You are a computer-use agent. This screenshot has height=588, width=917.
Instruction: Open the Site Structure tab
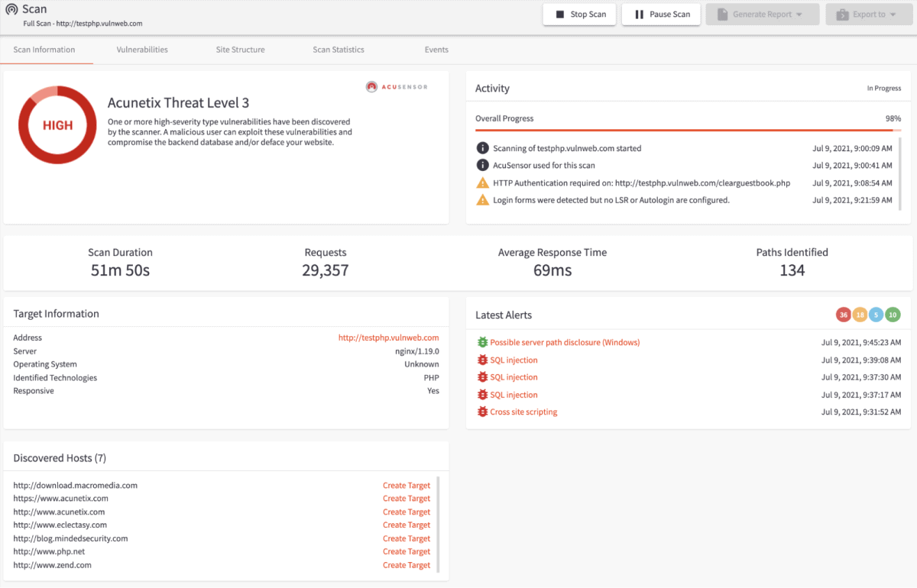coord(241,50)
